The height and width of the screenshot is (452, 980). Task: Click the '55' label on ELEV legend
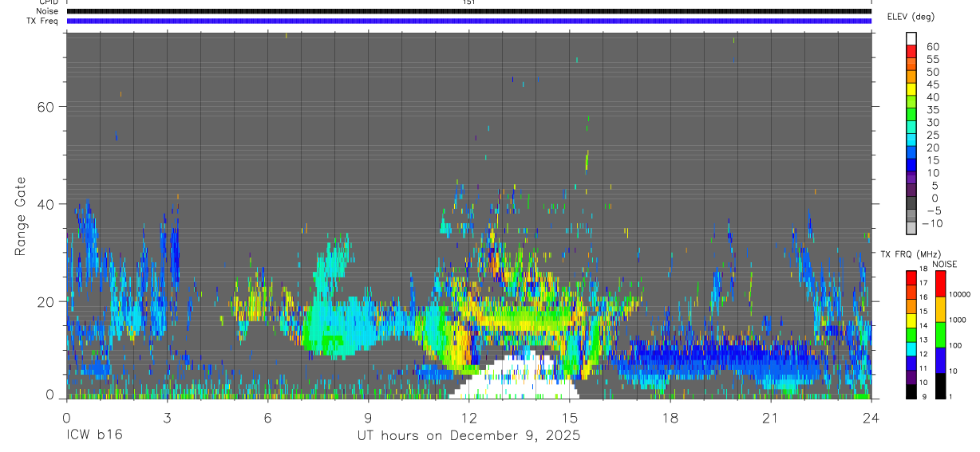933,59
